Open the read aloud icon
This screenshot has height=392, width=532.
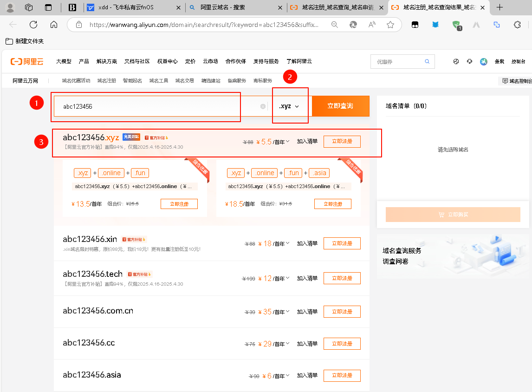click(372, 25)
